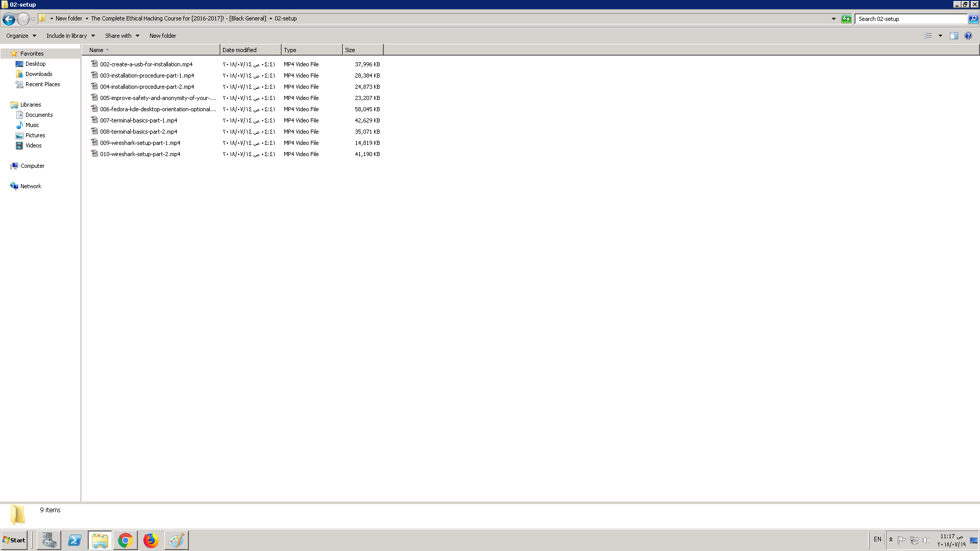This screenshot has height=551, width=980.
Task: Open Include in library menu
Action: (70, 36)
